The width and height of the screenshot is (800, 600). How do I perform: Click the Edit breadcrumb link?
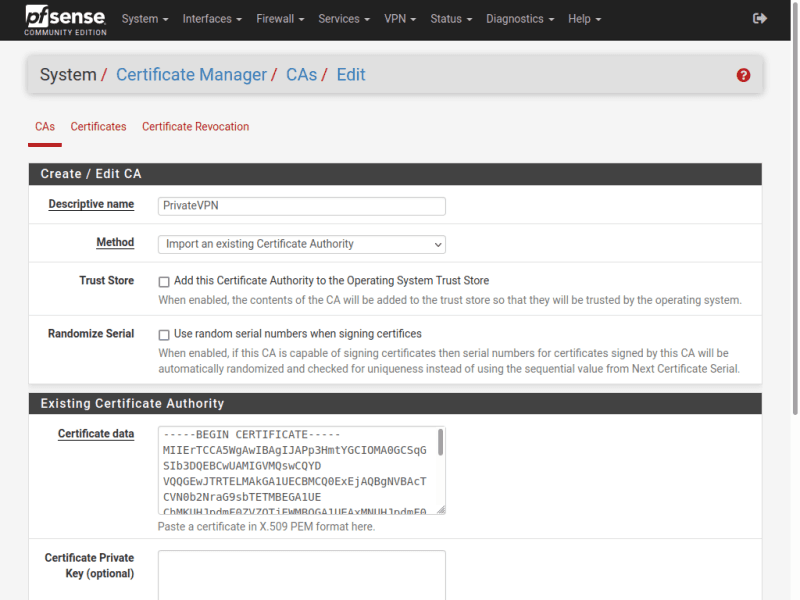click(350, 75)
